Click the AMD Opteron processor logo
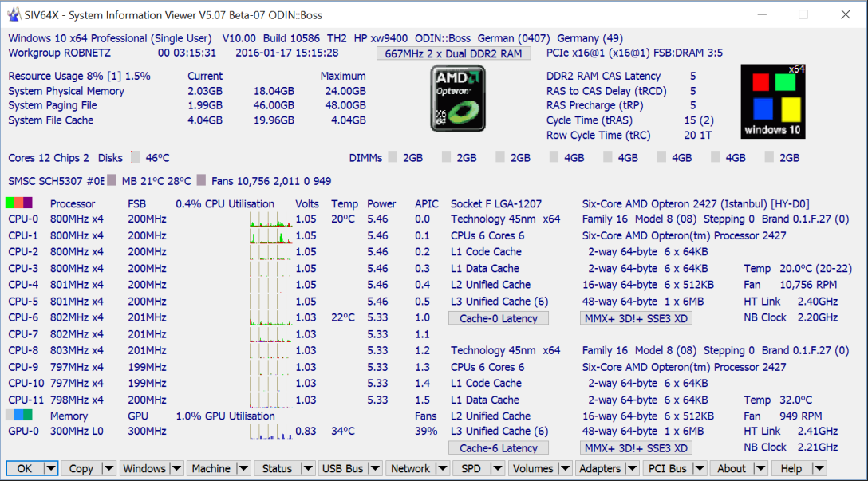The image size is (868, 481). (458, 99)
